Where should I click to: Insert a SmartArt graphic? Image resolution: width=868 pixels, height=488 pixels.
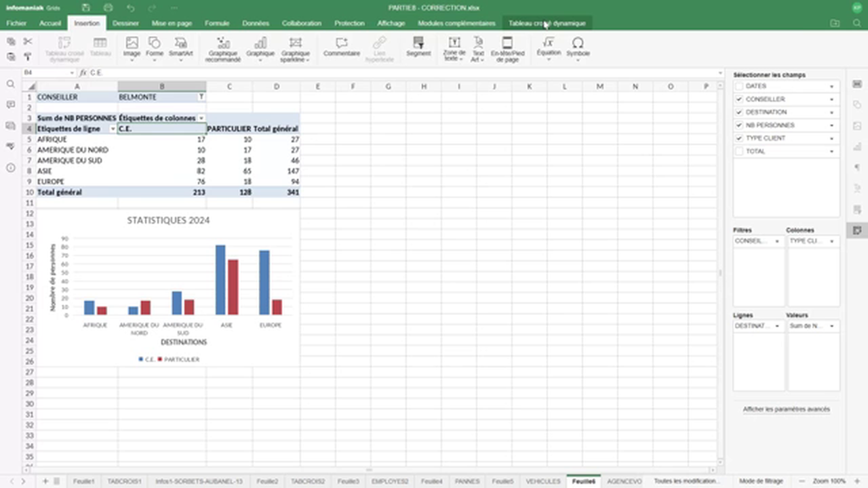pos(181,47)
